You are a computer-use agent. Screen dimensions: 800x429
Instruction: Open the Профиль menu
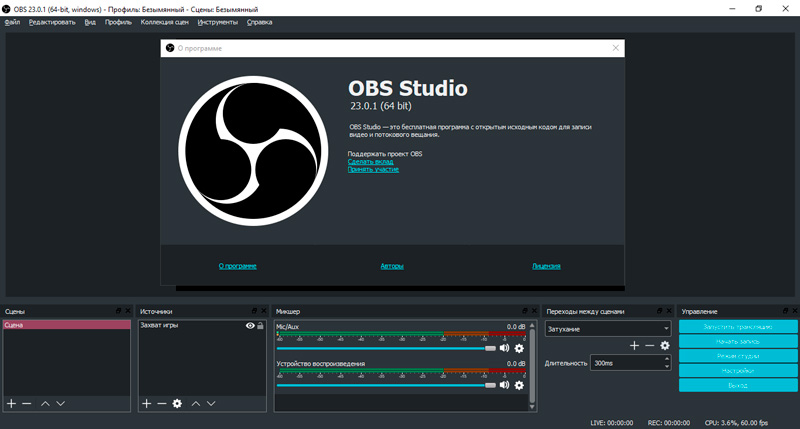point(118,22)
